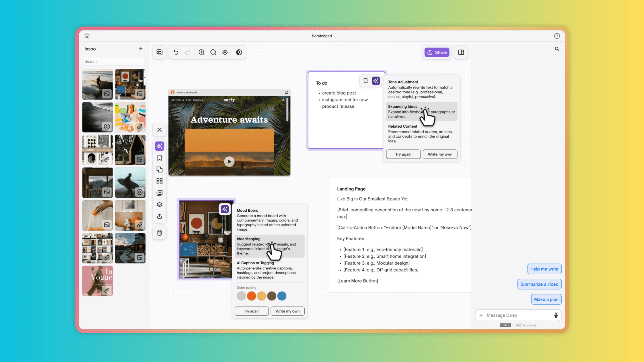The image size is (644, 362).
Task: Pick the light gray palette swatch
Action: (241, 296)
